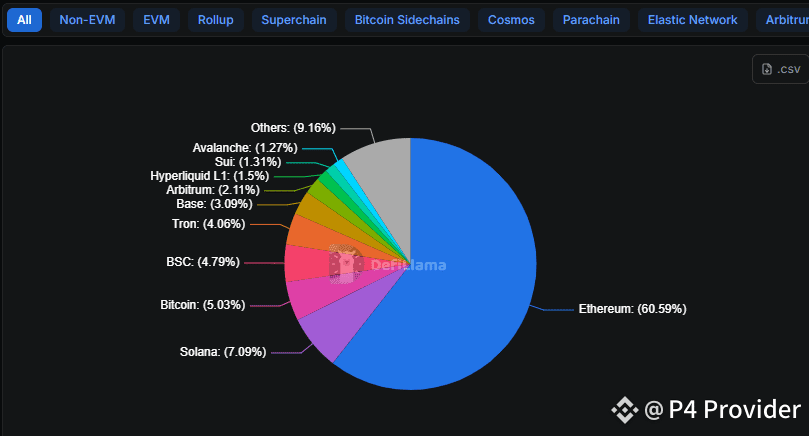The image size is (809, 436).
Task: Select the Rollup filter tab
Action: pos(216,20)
